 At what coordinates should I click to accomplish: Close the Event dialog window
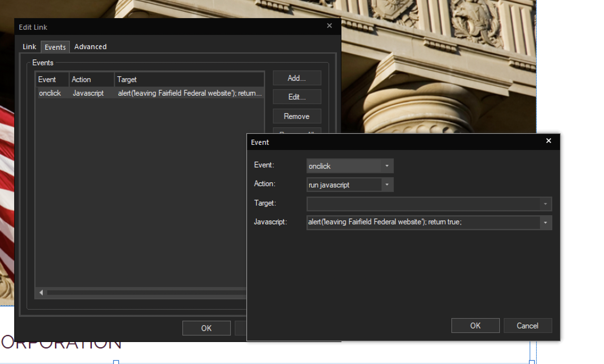tap(548, 141)
